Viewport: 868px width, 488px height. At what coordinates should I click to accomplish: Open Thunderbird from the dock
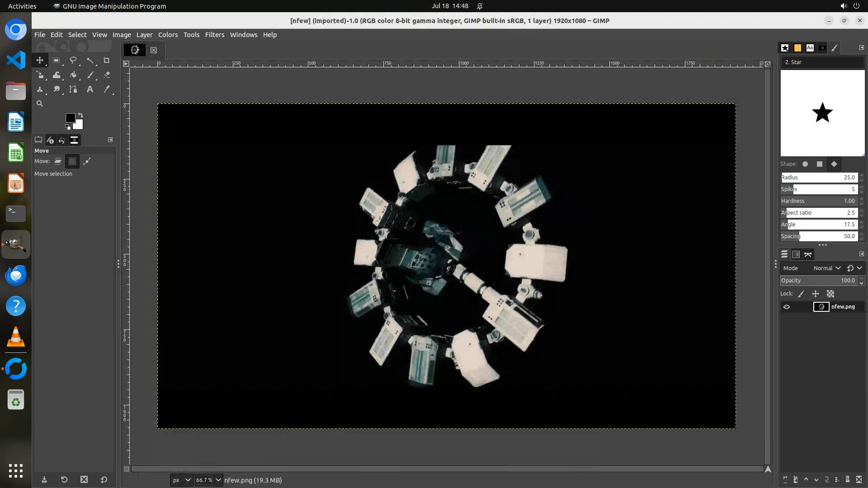click(x=16, y=275)
